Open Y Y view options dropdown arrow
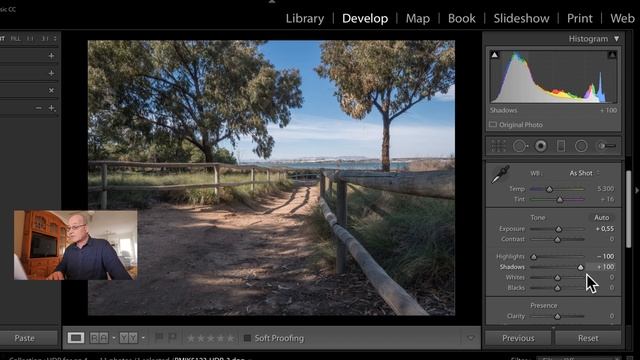 click(x=143, y=338)
